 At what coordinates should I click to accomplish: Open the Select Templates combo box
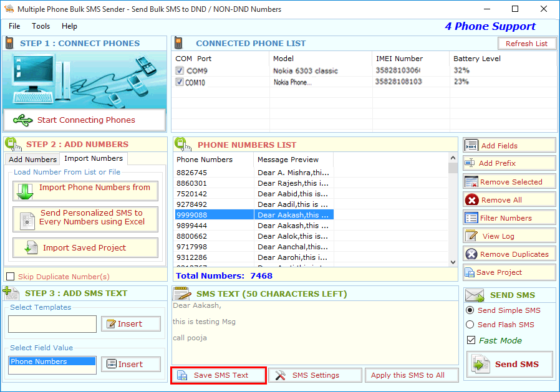click(52, 324)
